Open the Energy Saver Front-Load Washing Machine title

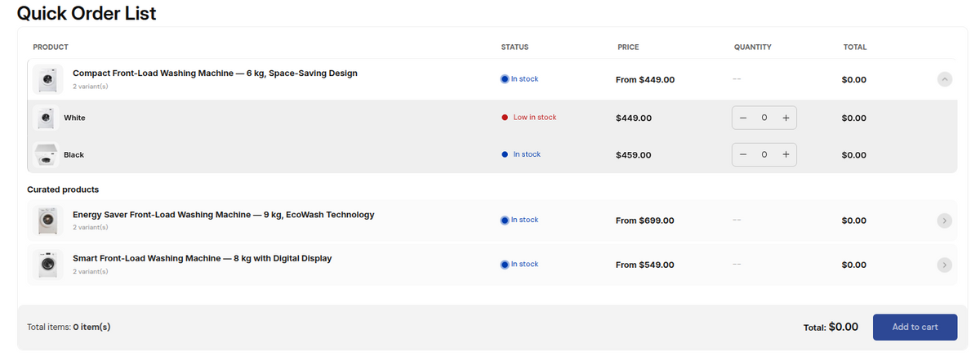[223, 215]
